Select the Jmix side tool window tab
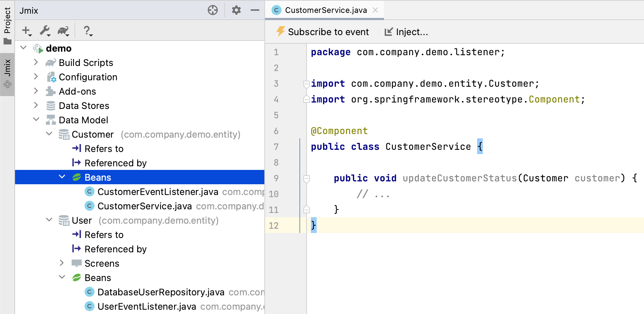The height and width of the screenshot is (314, 644). [x=7, y=74]
